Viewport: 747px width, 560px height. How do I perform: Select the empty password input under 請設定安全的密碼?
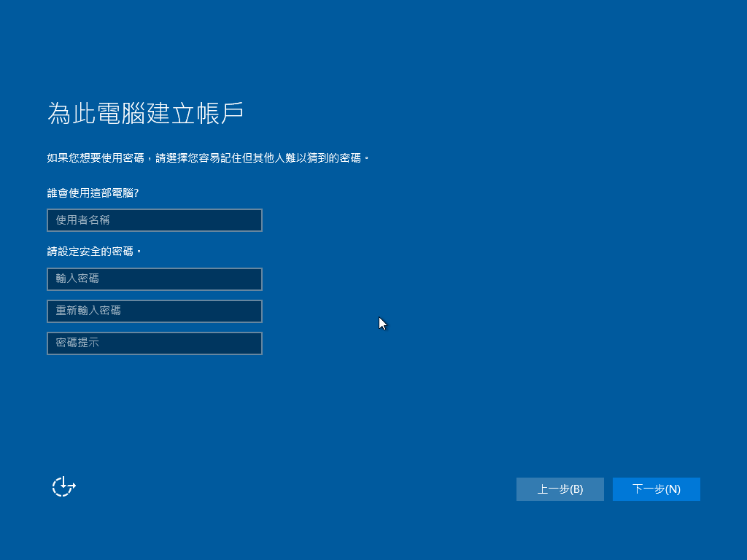154,279
